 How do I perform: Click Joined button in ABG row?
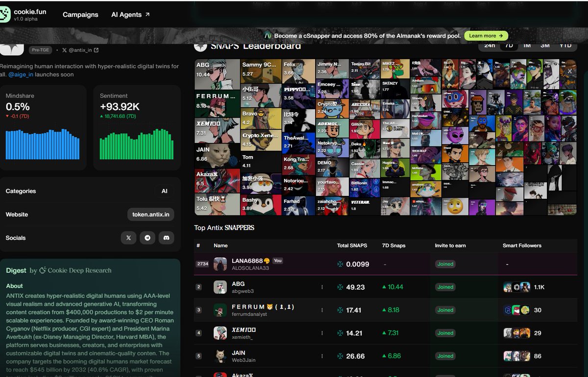(445, 287)
